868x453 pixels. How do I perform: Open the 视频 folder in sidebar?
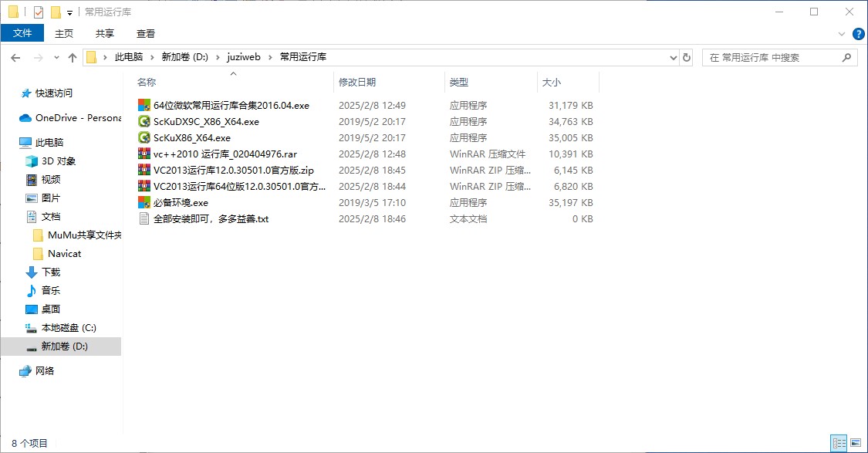(x=43, y=180)
